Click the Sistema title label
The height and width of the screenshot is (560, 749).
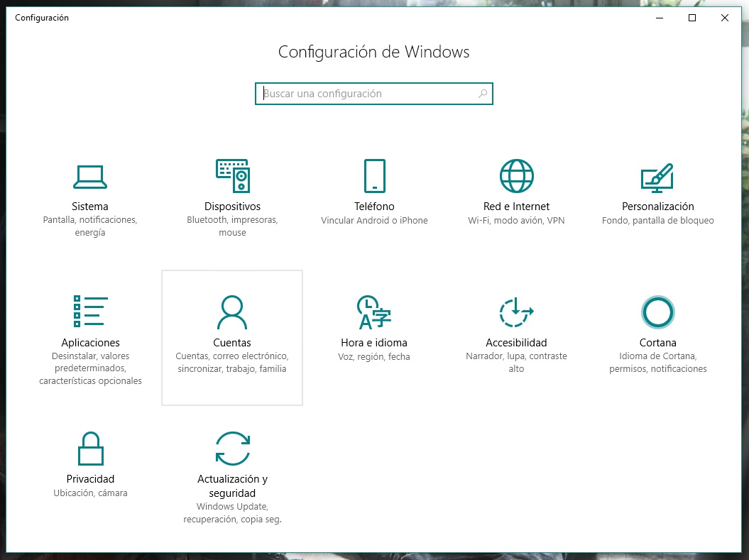[89, 207]
